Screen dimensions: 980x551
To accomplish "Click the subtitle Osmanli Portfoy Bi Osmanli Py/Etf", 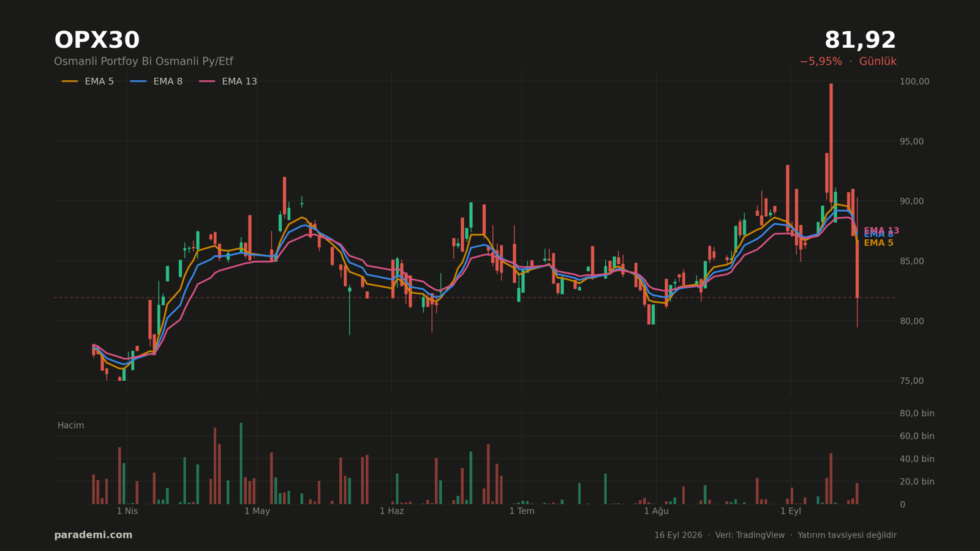I will [x=143, y=61].
